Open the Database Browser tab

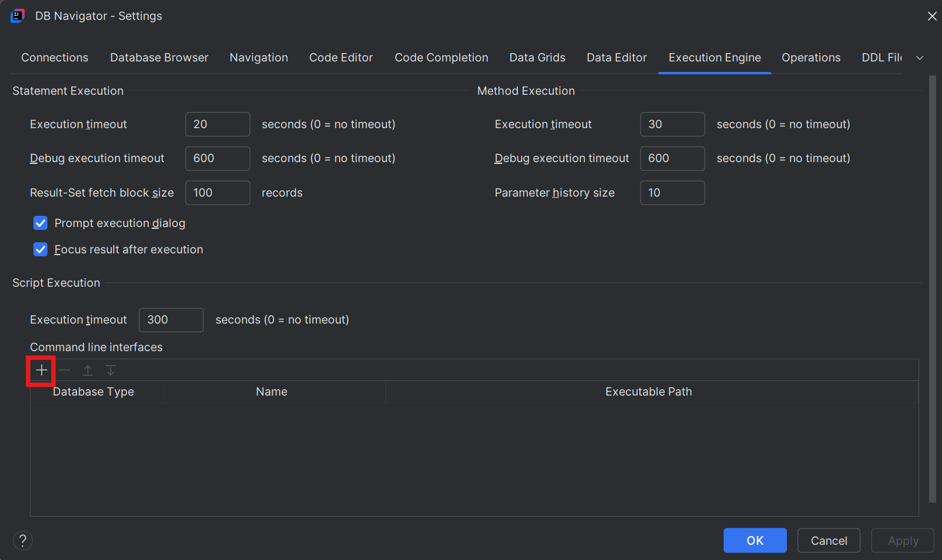(159, 57)
